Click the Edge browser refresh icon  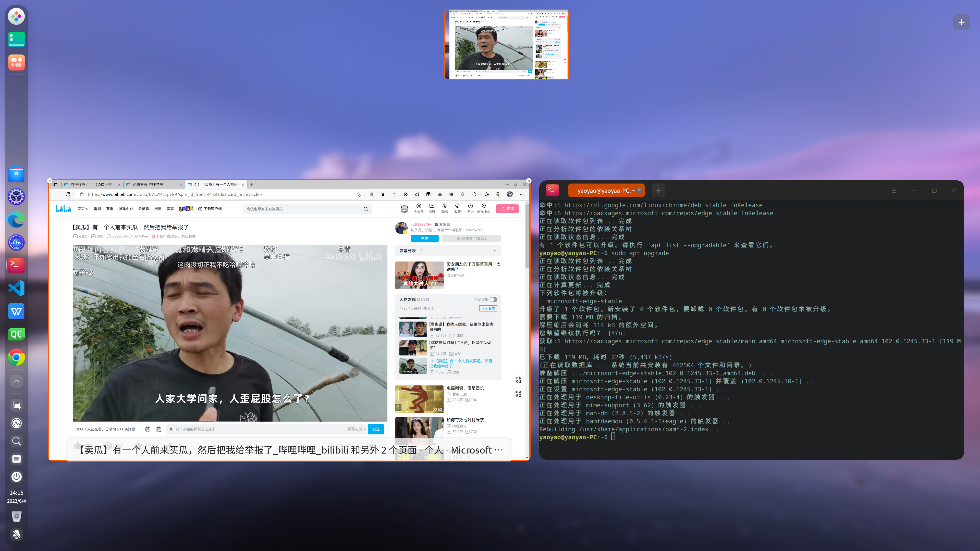click(x=68, y=194)
